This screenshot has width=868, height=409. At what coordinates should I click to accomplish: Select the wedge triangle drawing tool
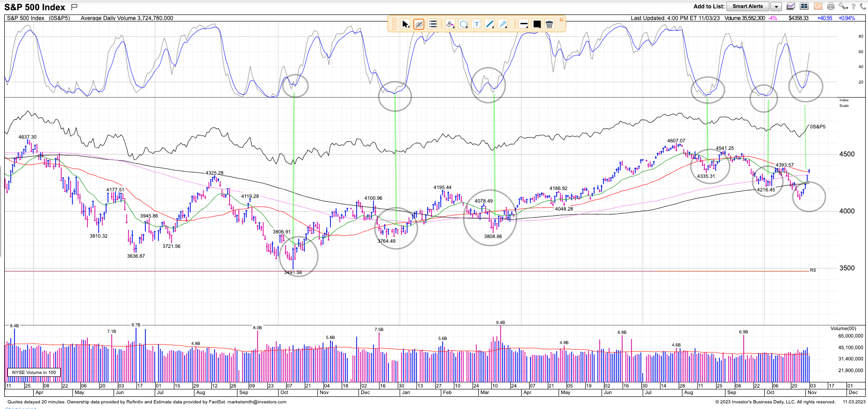[503, 24]
